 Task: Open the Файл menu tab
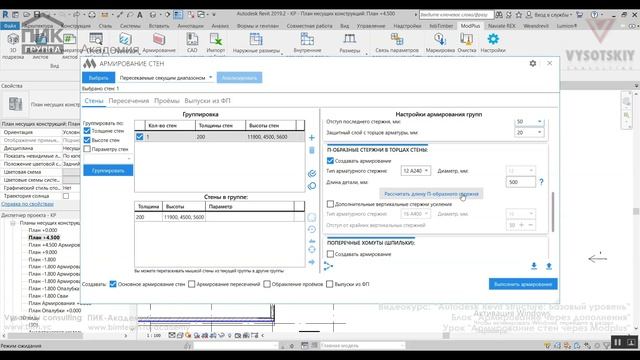pos(10,26)
